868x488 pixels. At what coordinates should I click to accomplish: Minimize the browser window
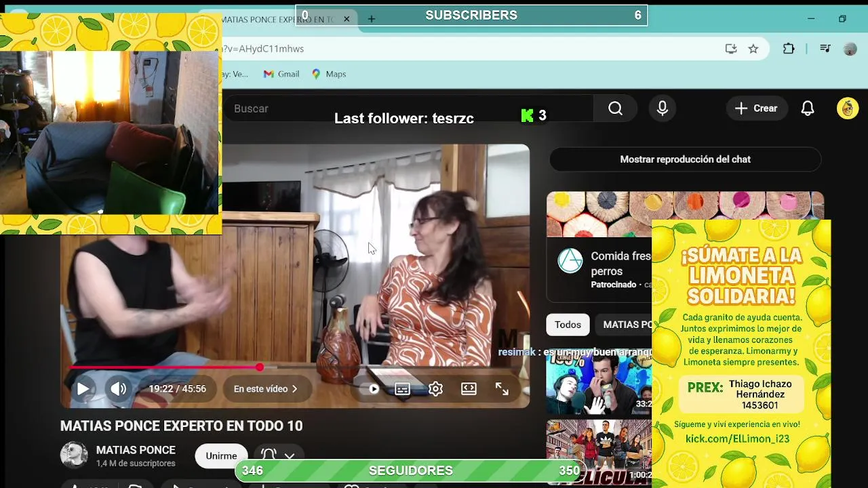tap(811, 19)
